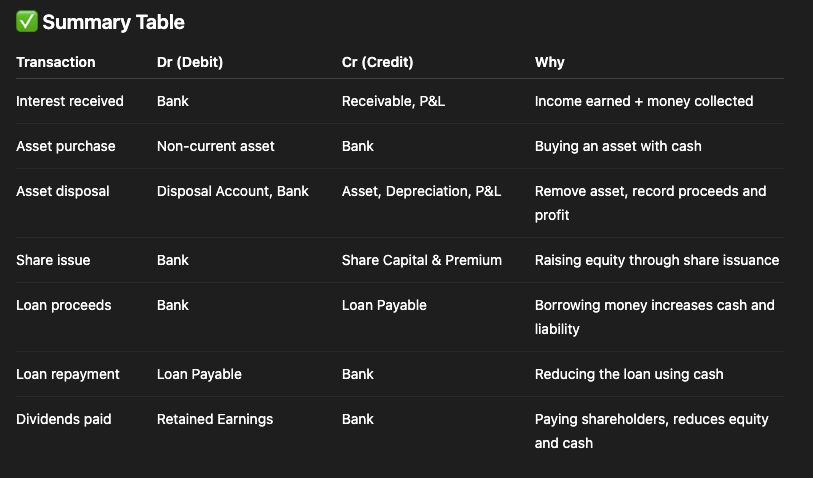Select the Transaction column header
Screen dimensions: 813x478
55,62
